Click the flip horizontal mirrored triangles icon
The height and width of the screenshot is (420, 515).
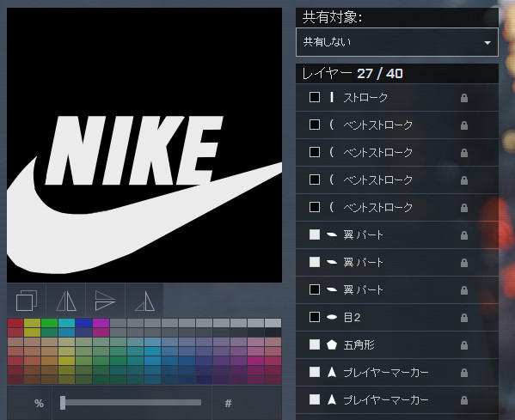click(66, 301)
